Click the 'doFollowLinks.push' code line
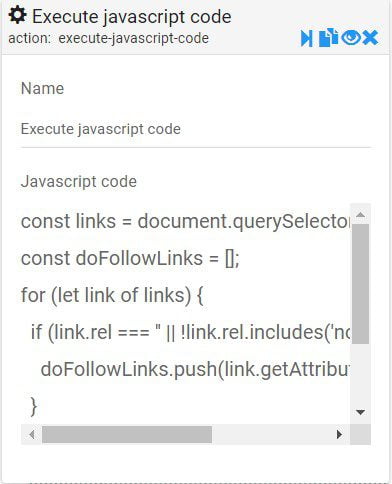This screenshot has width=392, height=484. click(195, 369)
